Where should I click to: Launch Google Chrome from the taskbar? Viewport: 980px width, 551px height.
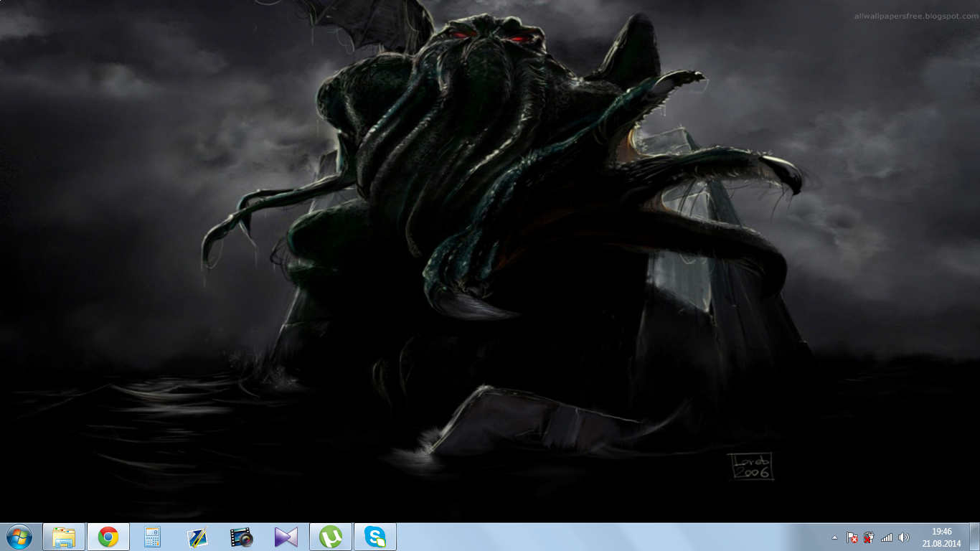click(x=108, y=537)
